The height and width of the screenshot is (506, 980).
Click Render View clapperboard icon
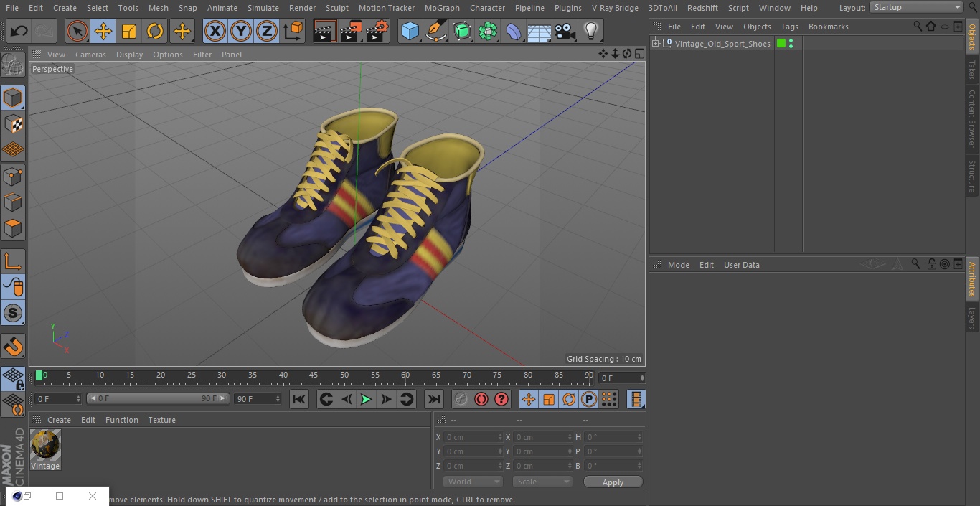(x=325, y=31)
